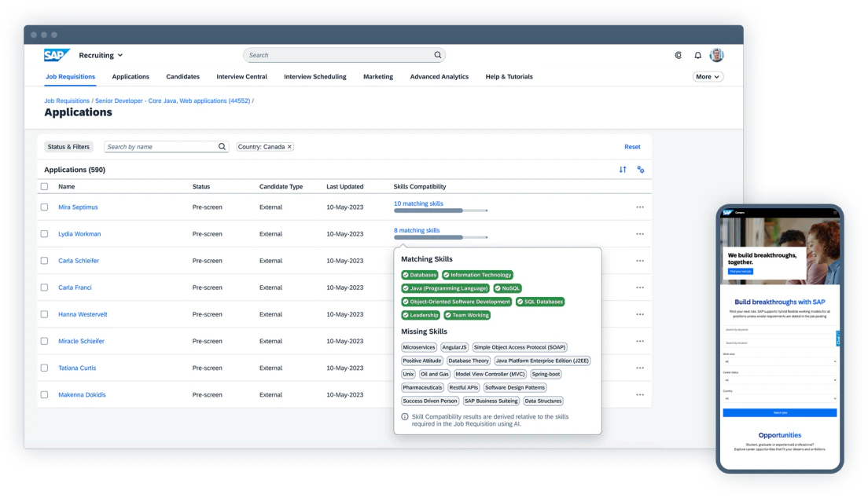Click the Copilot assistant icon

[678, 55]
